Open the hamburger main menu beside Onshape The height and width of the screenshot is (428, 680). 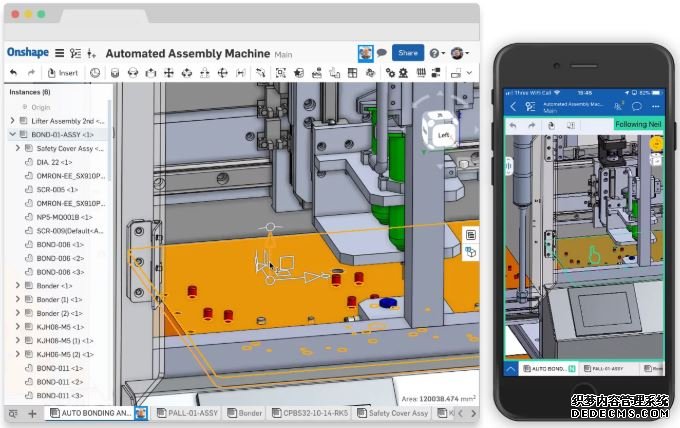pos(59,53)
